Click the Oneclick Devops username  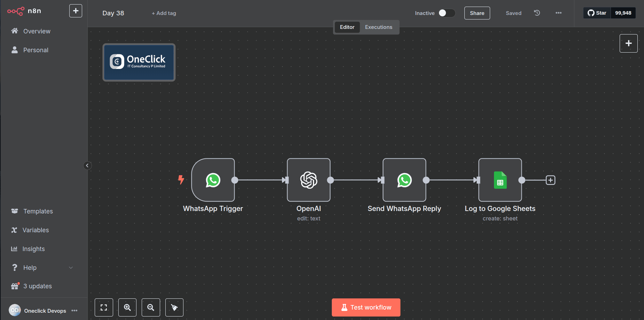coord(45,311)
